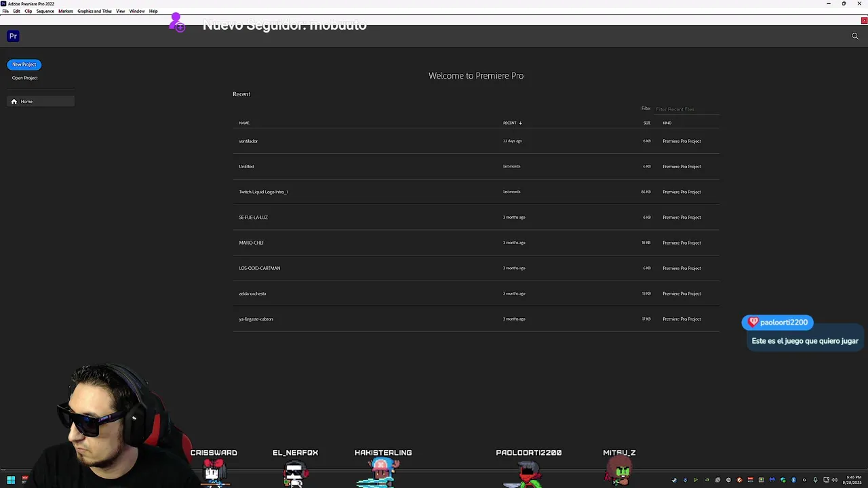
Task: Open the ya-llegaste-cabron project
Action: coord(256,319)
